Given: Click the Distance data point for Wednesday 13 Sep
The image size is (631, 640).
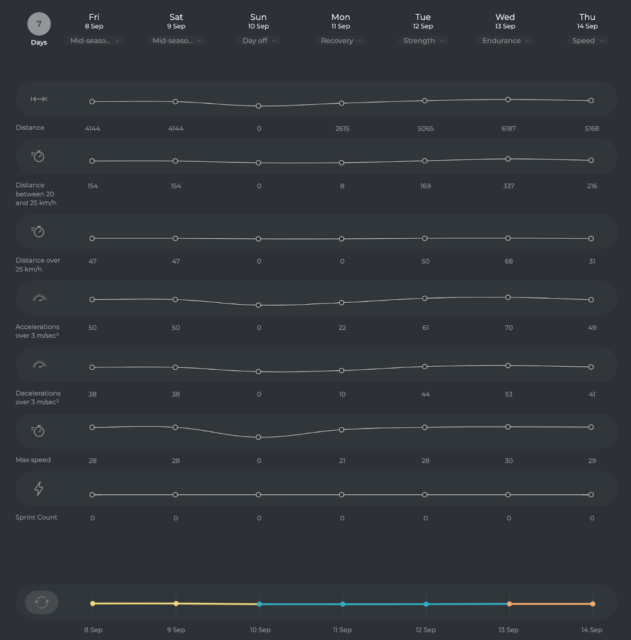Looking at the screenshot, I should 508,99.
